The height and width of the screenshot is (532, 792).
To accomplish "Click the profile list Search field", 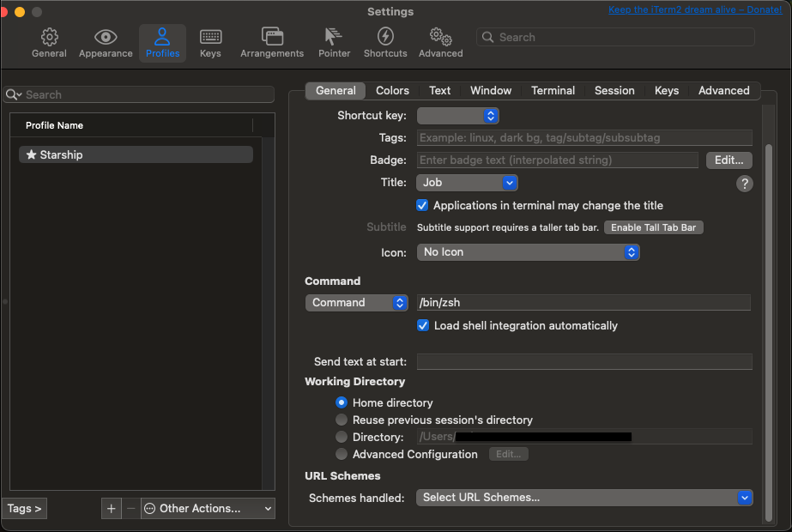I will tap(138, 95).
